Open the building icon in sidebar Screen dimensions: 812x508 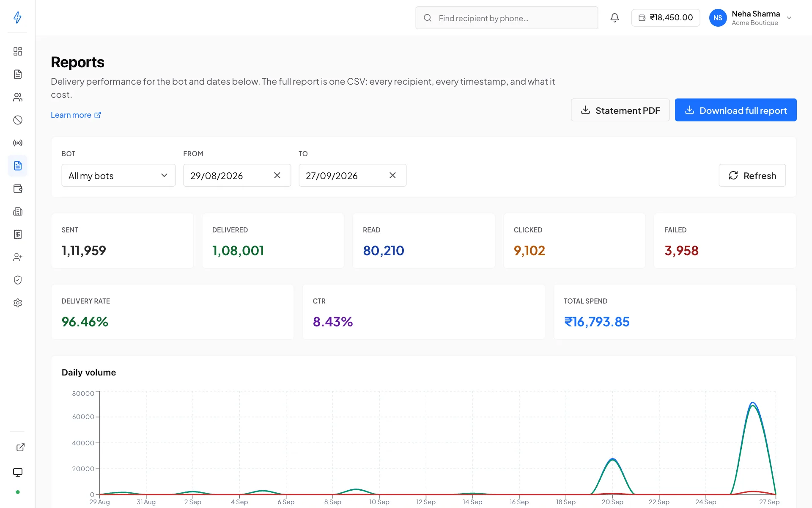(x=17, y=212)
